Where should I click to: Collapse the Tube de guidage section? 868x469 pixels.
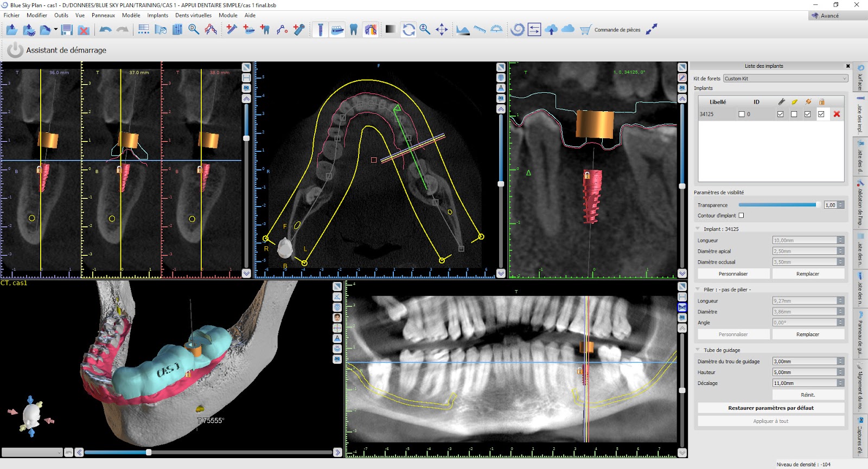[698, 350]
